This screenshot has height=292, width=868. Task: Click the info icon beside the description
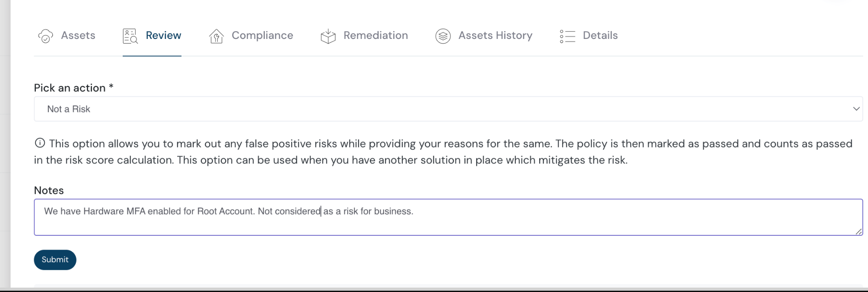40,143
